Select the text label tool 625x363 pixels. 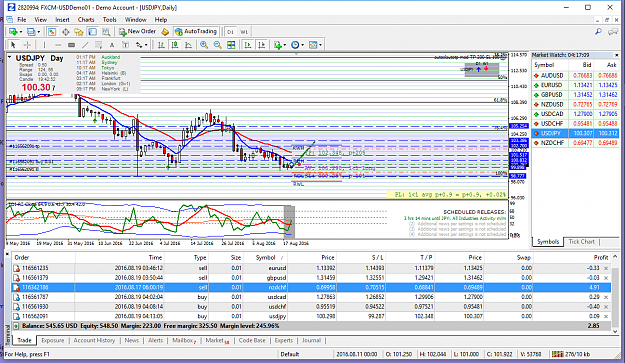click(125, 45)
